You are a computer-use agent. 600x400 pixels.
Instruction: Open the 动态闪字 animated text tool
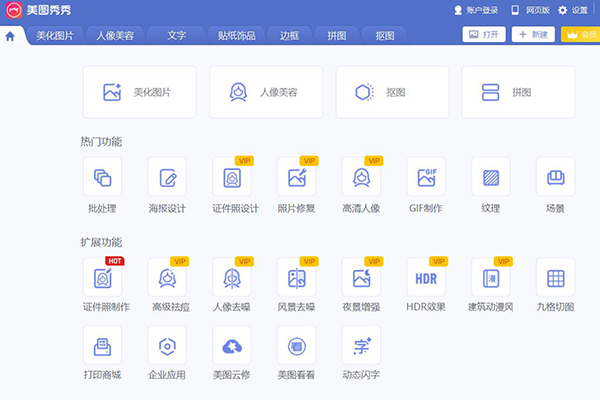(361, 345)
